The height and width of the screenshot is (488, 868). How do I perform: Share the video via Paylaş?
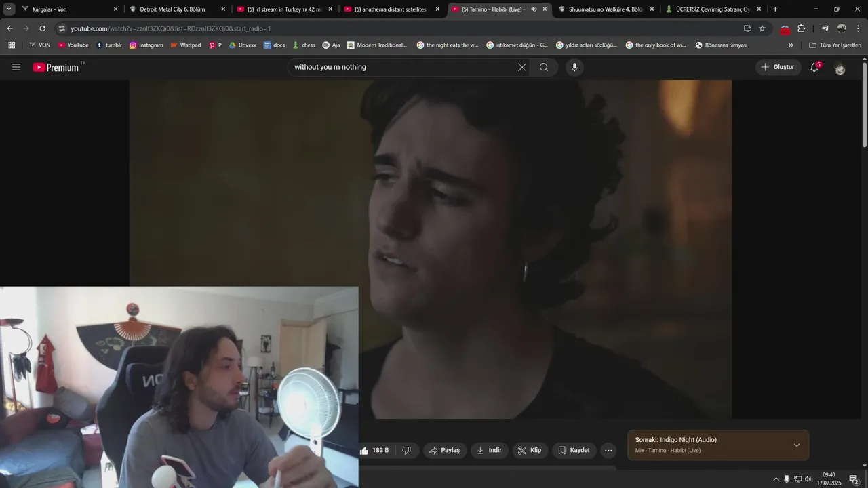tap(445, 450)
